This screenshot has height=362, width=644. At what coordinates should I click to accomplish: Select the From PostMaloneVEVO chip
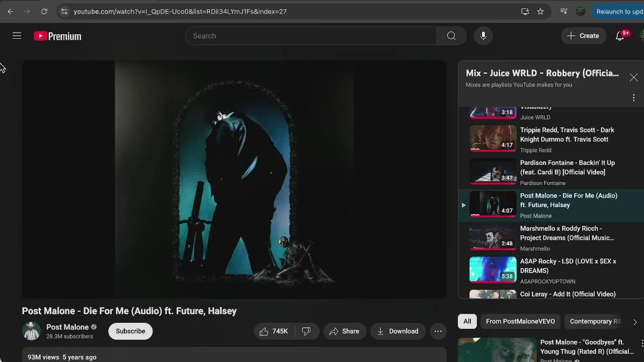[520, 321]
